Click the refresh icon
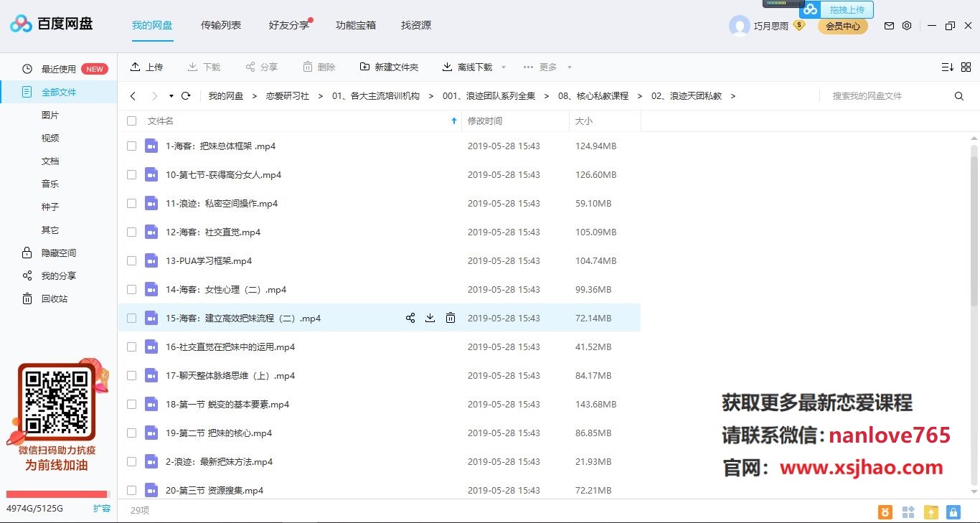The width and height of the screenshot is (980, 523). pos(186,96)
